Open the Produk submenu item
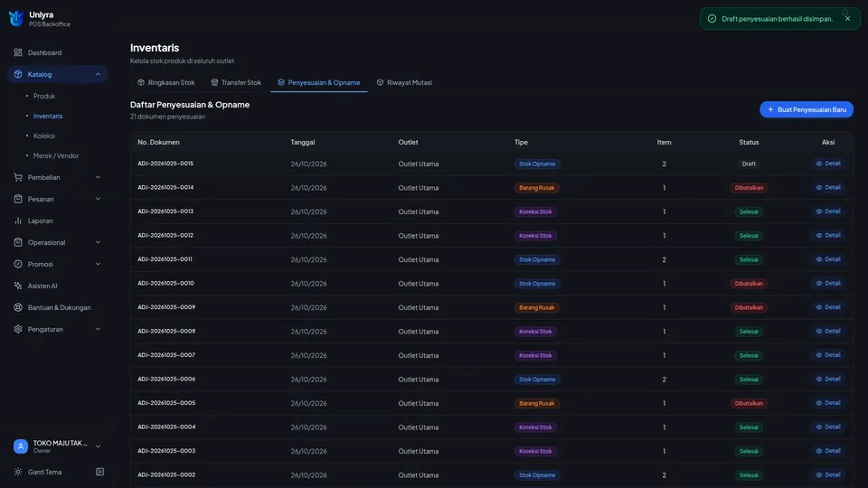 point(43,97)
